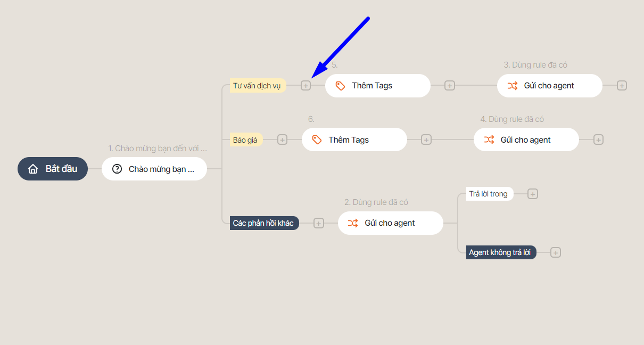Select the Tư vấn dịch vụ branch label
Screen dimensions: 644x345
258,86
